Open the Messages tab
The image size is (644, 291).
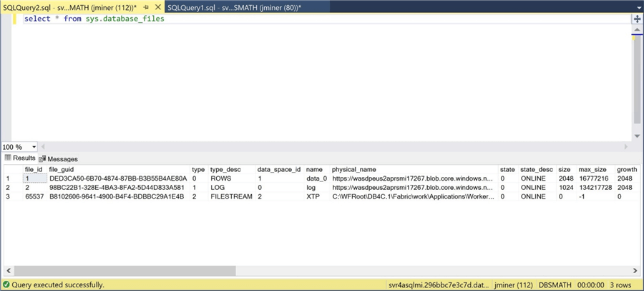[x=59, y=159]
